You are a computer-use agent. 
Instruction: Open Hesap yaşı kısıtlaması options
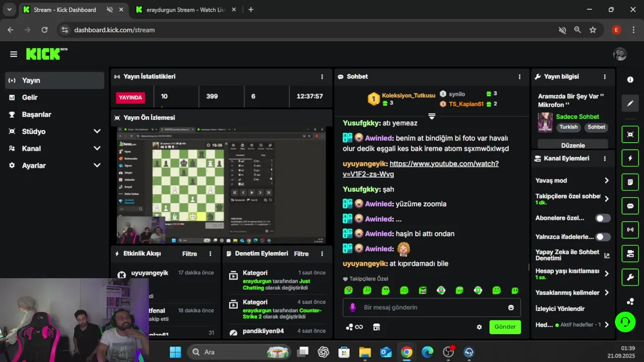pos(573,274)
